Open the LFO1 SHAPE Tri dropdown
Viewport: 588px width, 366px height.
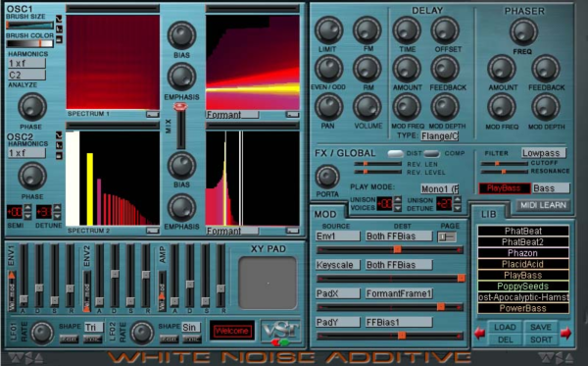click(94, 328)
